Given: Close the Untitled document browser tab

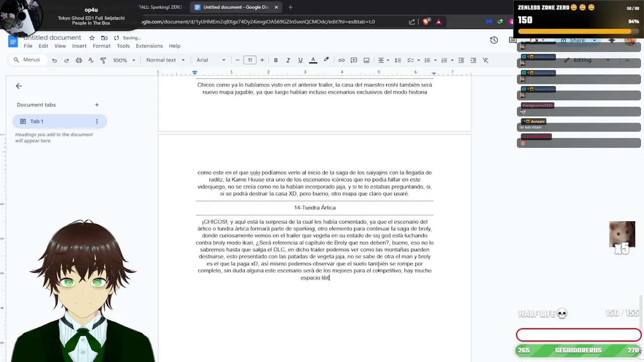Looking at the screenshot, I should [x=276, y=7].
